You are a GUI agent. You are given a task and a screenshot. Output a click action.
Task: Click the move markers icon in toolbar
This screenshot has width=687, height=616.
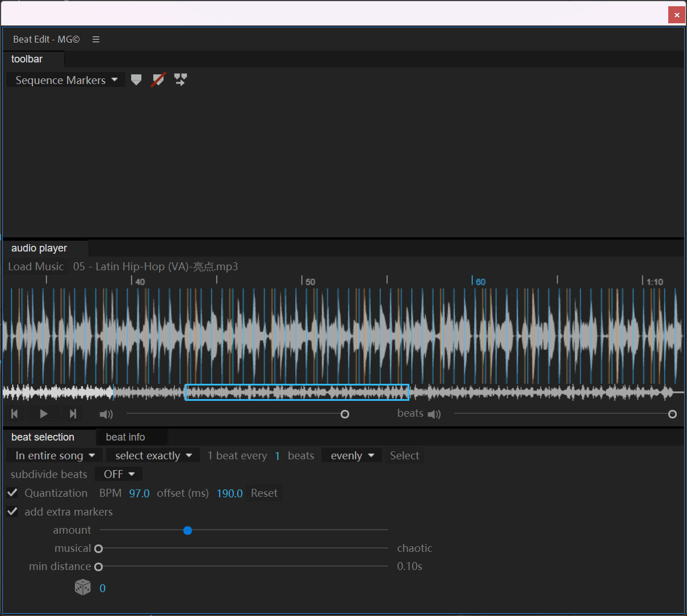point(181,79)
